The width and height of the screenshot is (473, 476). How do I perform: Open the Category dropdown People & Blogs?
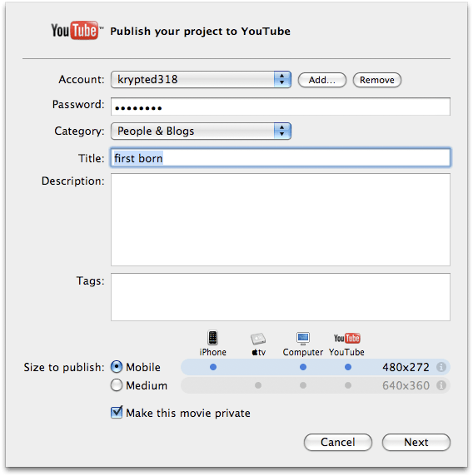pos(201,131)
